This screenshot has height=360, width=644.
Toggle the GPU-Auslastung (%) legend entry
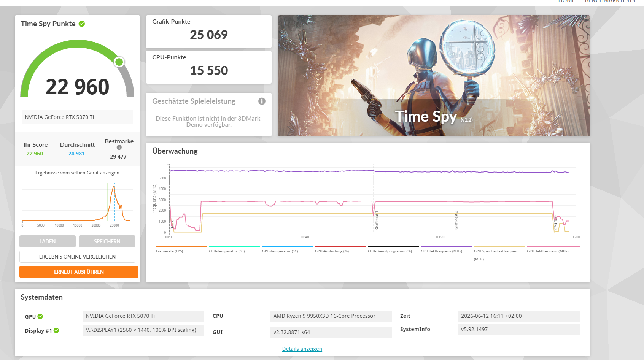[x=340, y=249]
